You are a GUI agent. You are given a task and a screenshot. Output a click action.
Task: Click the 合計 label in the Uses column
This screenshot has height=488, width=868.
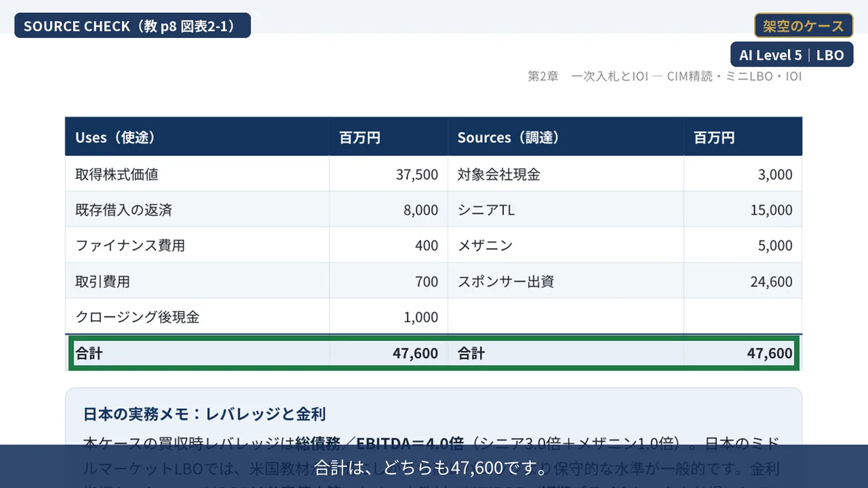(x=89, y=353)
